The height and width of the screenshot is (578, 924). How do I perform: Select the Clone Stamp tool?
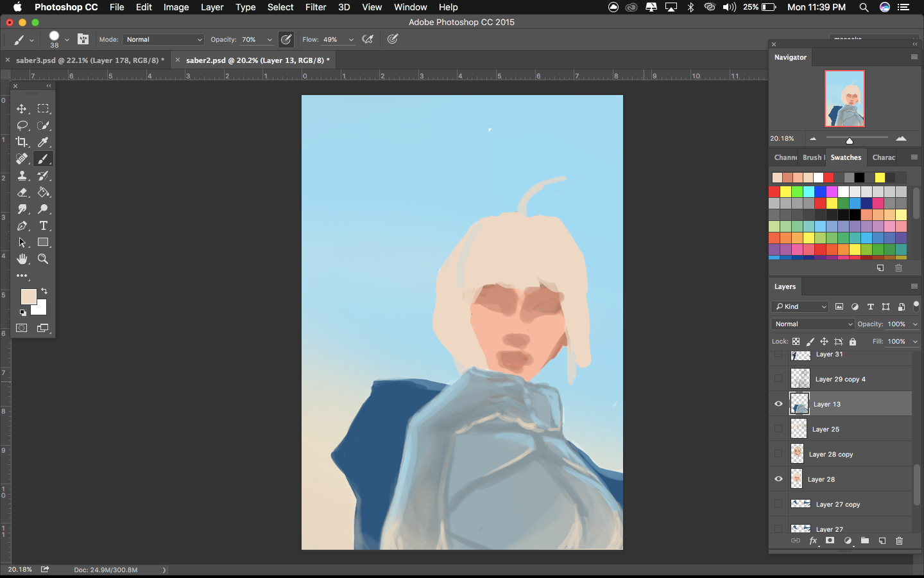[x=22, y=175]
